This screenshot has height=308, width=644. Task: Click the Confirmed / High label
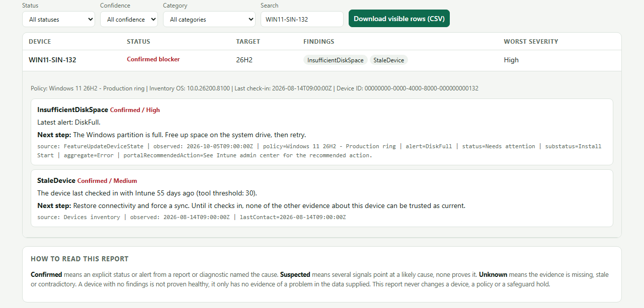(x=135, y=110)
